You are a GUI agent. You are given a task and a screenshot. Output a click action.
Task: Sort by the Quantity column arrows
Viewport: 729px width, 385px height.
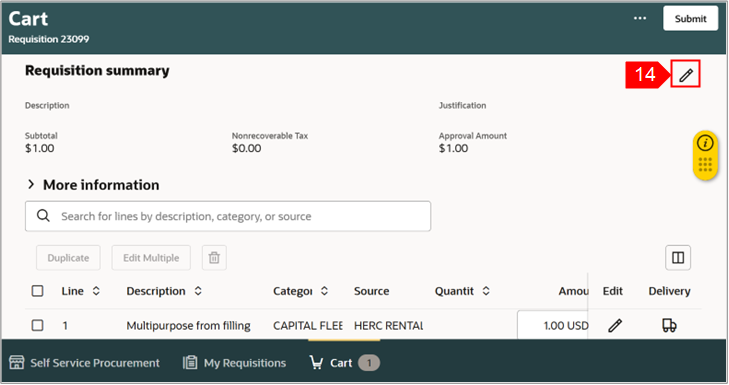(486, 291)
